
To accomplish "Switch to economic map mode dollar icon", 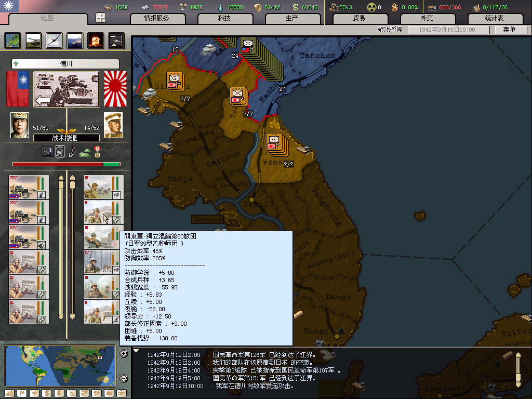I will (x=47, y=393).
